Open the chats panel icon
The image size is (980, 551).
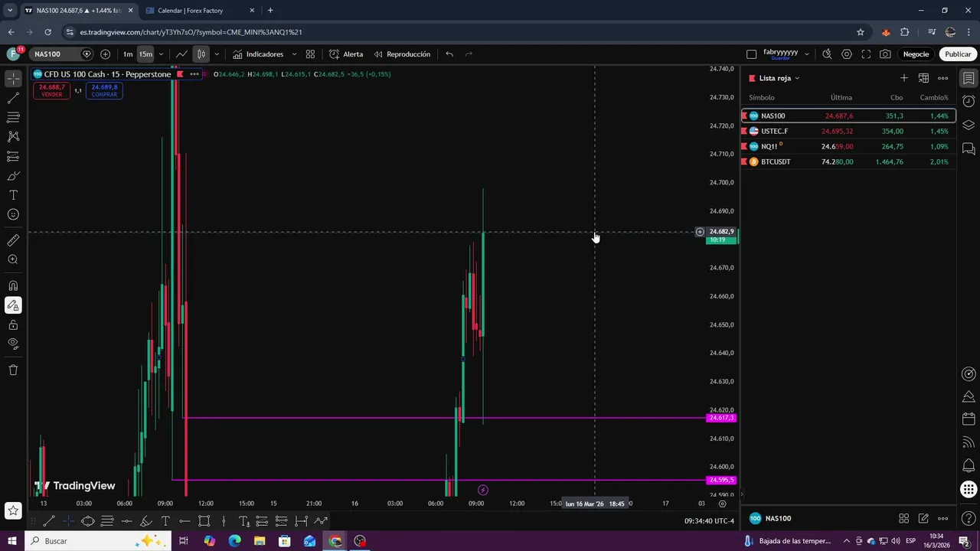click(x=969, y=148)
